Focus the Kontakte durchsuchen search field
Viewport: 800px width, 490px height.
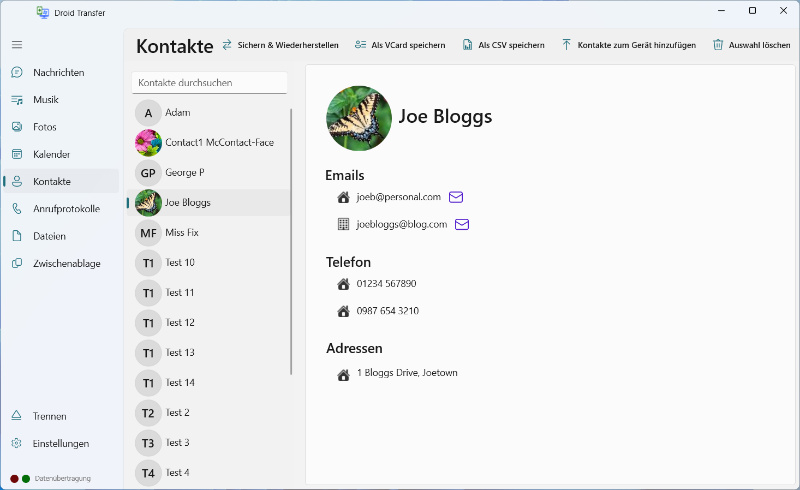209,83
